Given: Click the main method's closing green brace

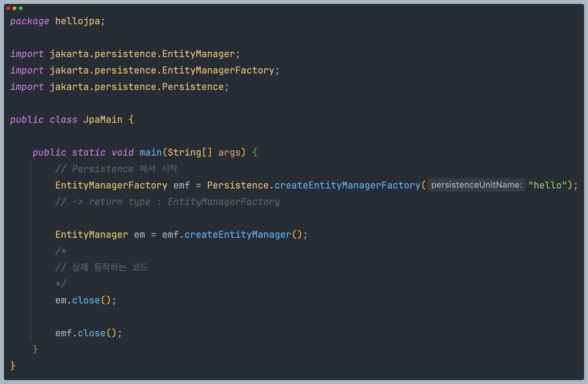Looking at the screenshot, I should [x=36, y=349].
